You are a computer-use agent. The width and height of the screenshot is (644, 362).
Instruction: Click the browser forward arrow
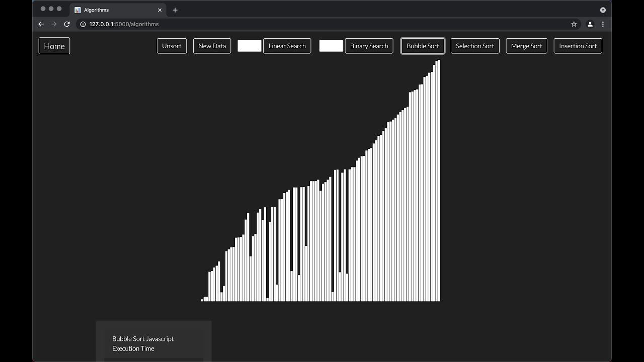tap(54, 24)
